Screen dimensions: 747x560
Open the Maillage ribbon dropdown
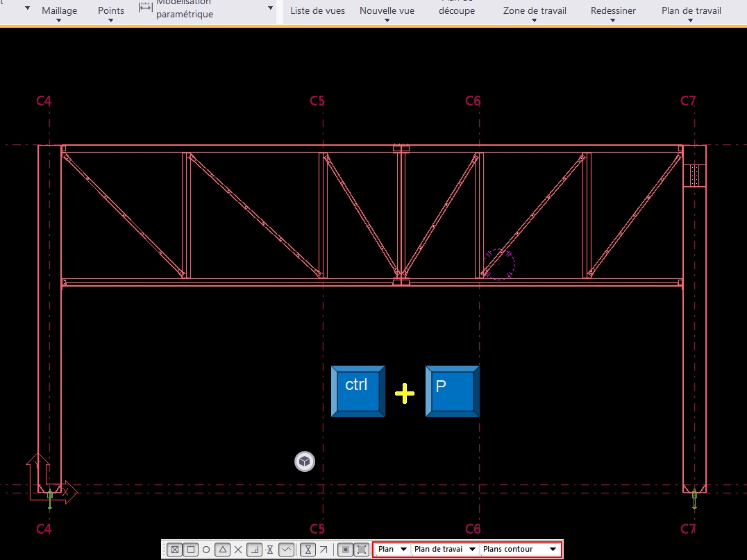point(59,13)
